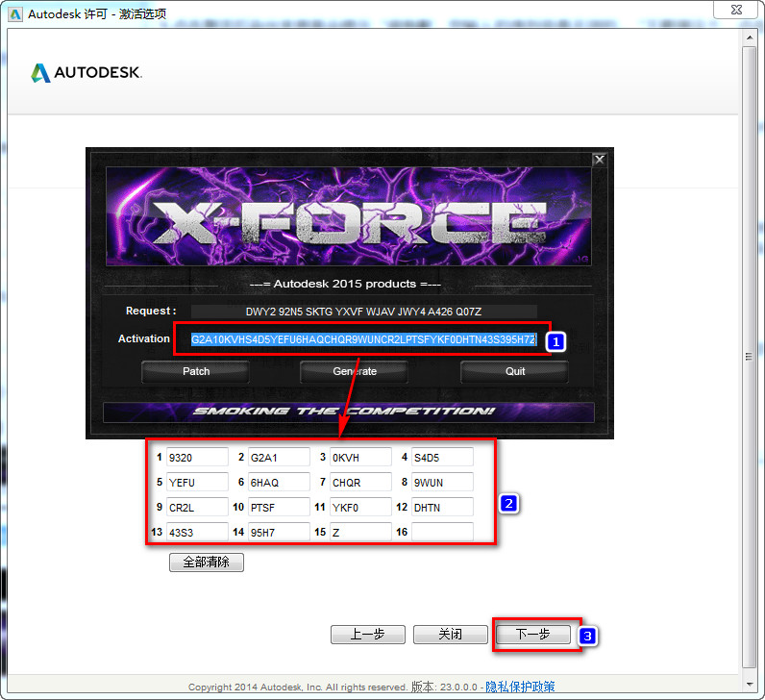Click the Request code field

(x=363, y=312)
